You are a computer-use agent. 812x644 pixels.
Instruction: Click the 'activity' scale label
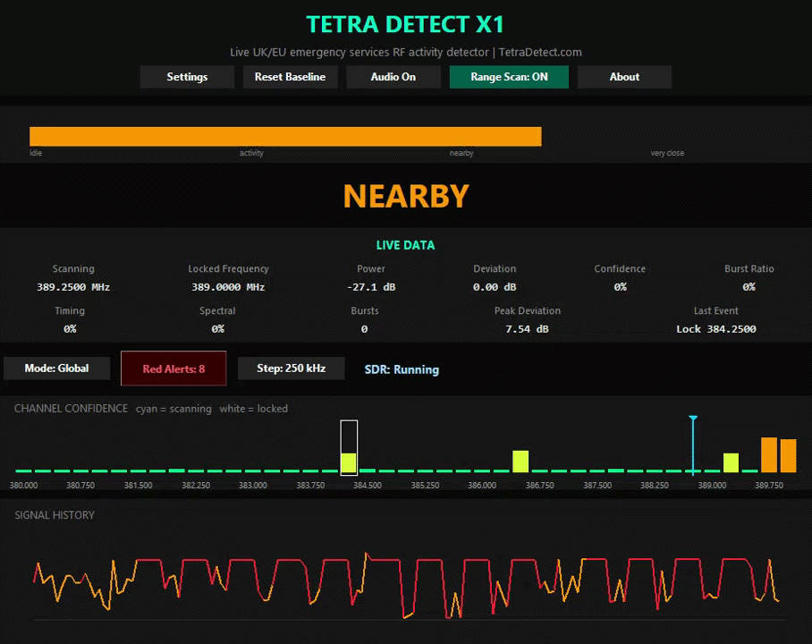(x=251, y=153)
